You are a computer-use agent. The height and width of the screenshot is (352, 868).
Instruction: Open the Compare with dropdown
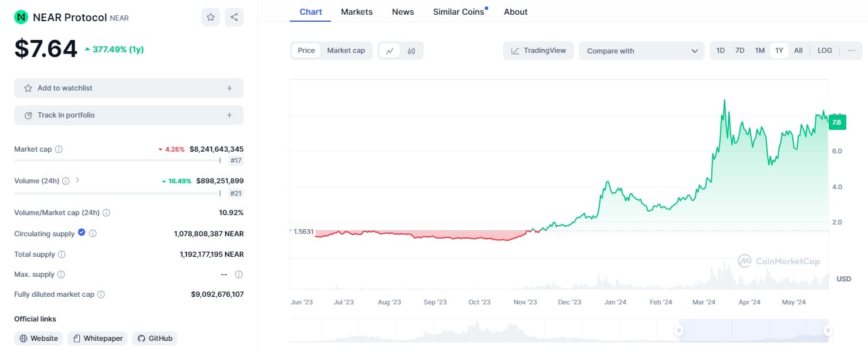click(x=641, y=51)
